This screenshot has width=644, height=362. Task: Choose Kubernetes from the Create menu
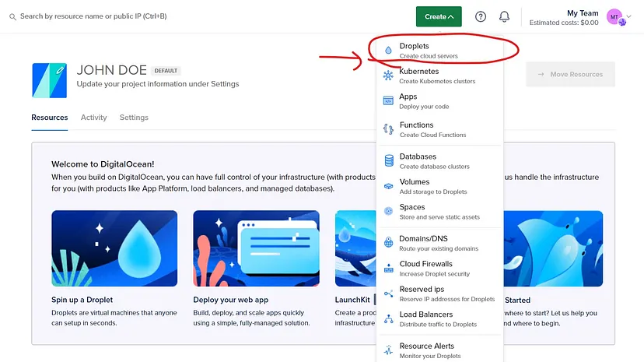click(x=439, y=76)
